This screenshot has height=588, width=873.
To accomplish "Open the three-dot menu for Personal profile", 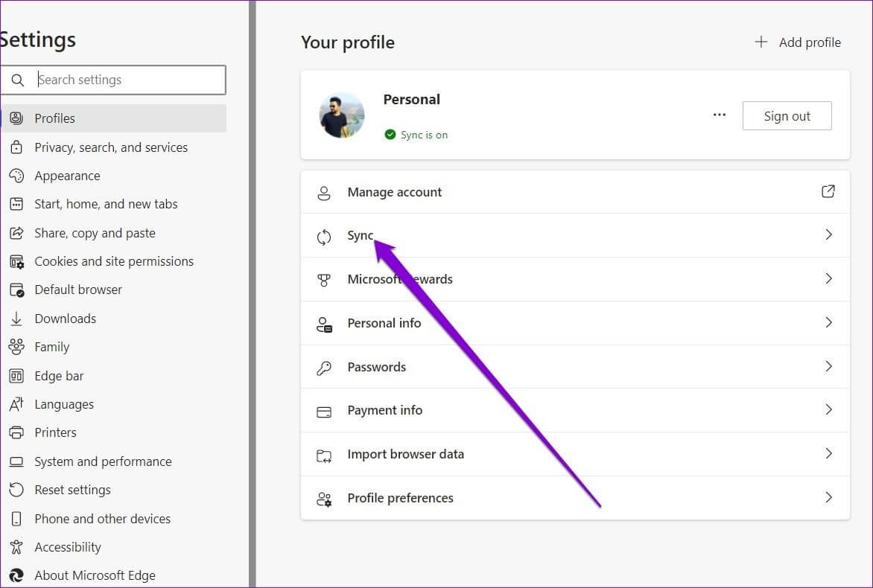I will (x=720, y=115).
